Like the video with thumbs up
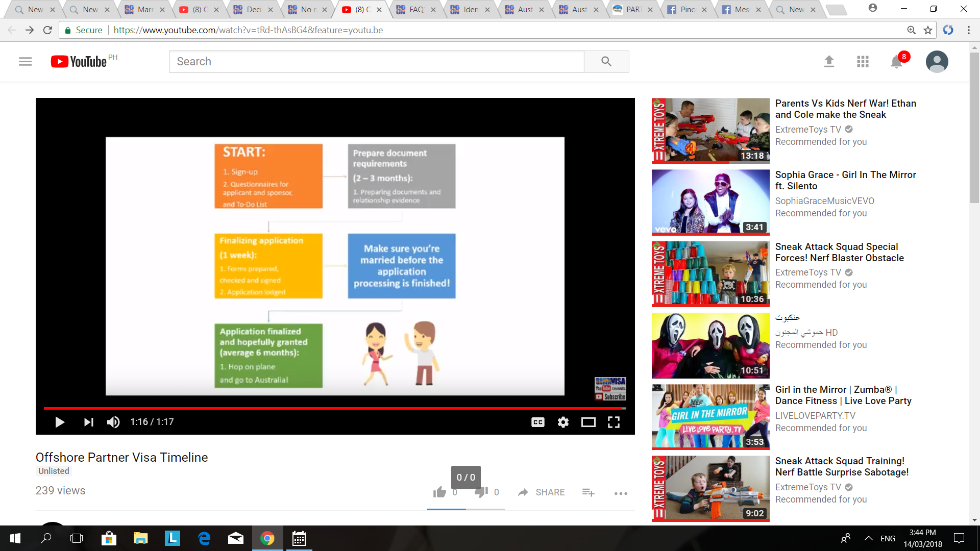 click(439, 492)
